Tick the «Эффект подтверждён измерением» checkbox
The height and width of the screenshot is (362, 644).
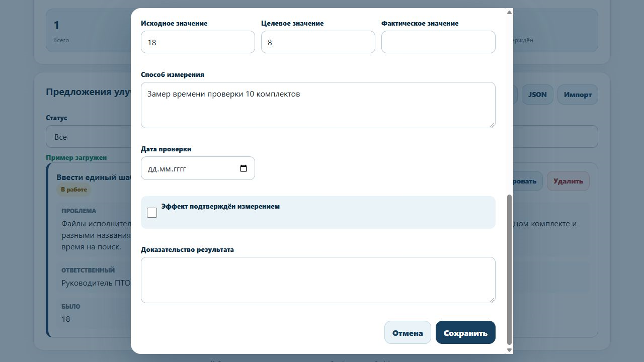pyautogui.click(x=152, y=213)
